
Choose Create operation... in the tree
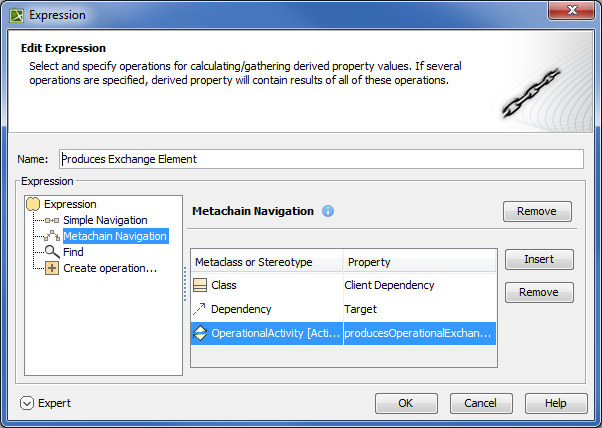(x=110, y=268)
